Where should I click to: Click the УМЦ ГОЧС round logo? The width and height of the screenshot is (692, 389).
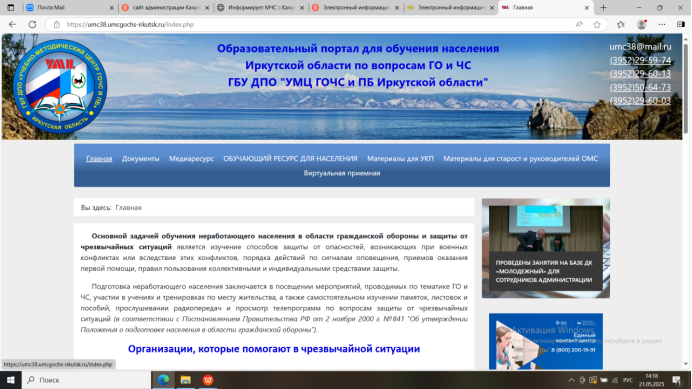(x=60, y=87)
